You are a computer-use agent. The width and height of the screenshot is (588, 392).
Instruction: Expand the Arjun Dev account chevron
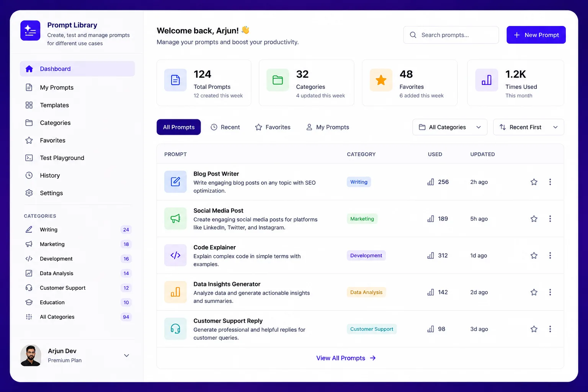pyautogui.click(x=126, y=356)
